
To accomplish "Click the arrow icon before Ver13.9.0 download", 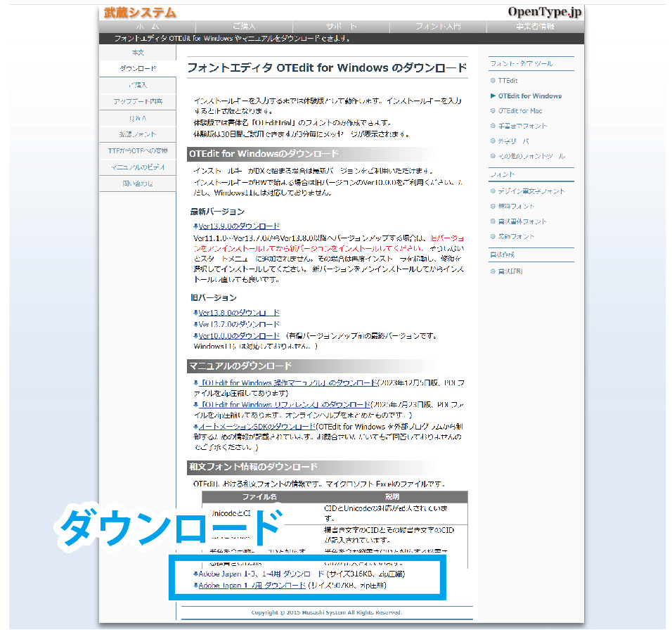I will pos(195,226).
